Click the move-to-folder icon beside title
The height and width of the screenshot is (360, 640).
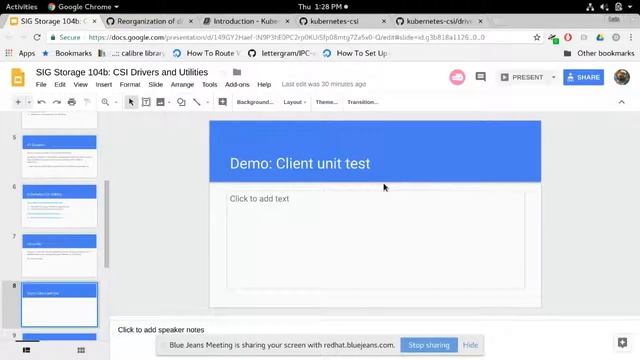click(237, 72)
